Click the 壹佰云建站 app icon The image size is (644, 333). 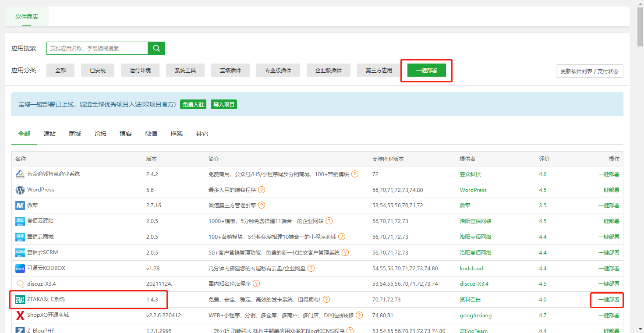(x=20, y=221)
